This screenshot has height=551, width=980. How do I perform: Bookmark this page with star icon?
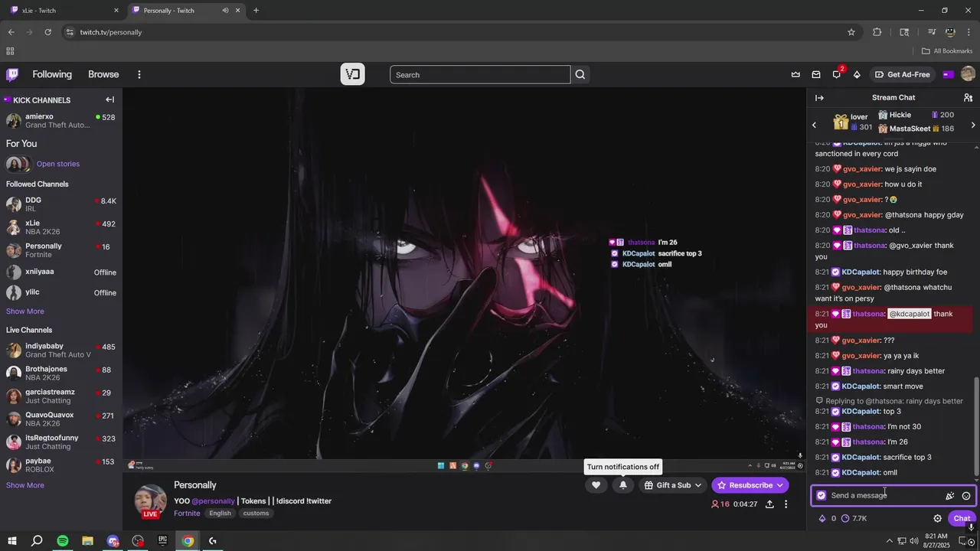851,32
